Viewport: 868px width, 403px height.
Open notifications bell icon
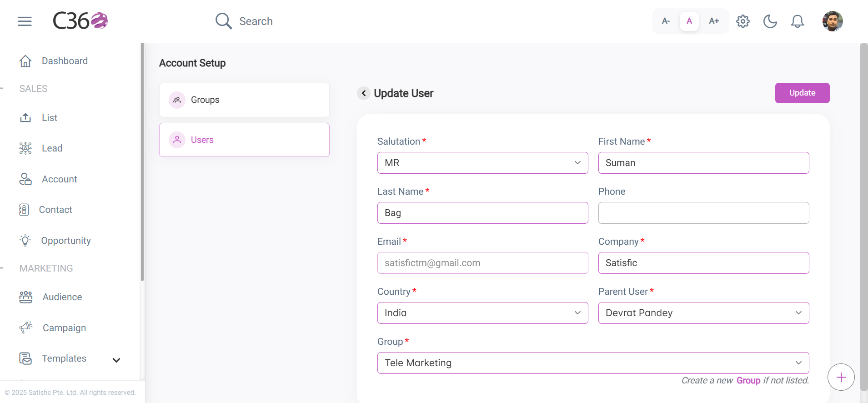tap(798, 21)
